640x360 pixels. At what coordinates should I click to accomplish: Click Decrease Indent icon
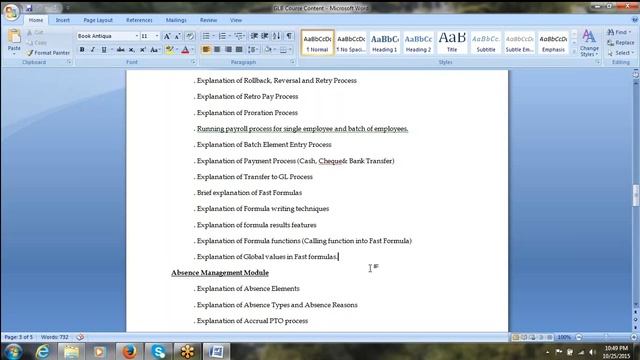254,36
